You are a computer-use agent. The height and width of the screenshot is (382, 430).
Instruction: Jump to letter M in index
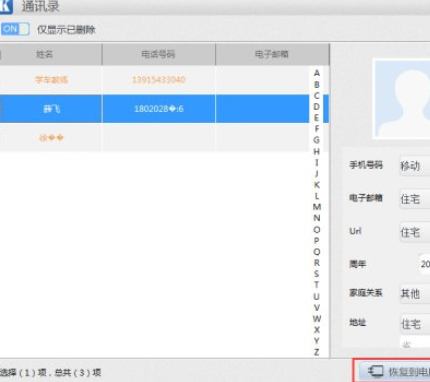(x=317, y=207)
